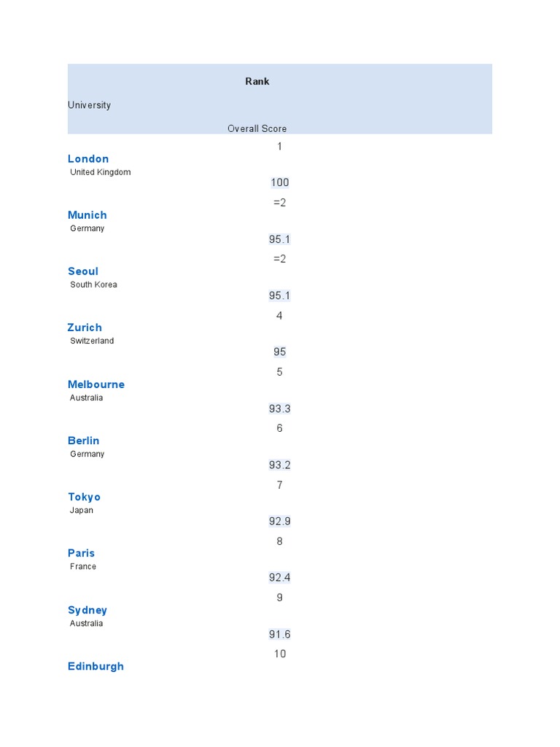560x747 pixels.
Task: Click the Switzerland country label
Action: 92,341
